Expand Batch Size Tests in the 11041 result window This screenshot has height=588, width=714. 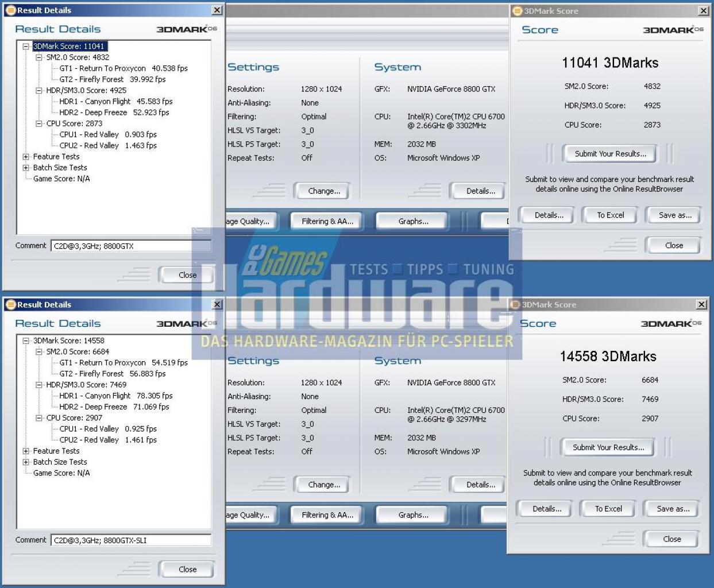pyautogui.click(x=26, y=168)
